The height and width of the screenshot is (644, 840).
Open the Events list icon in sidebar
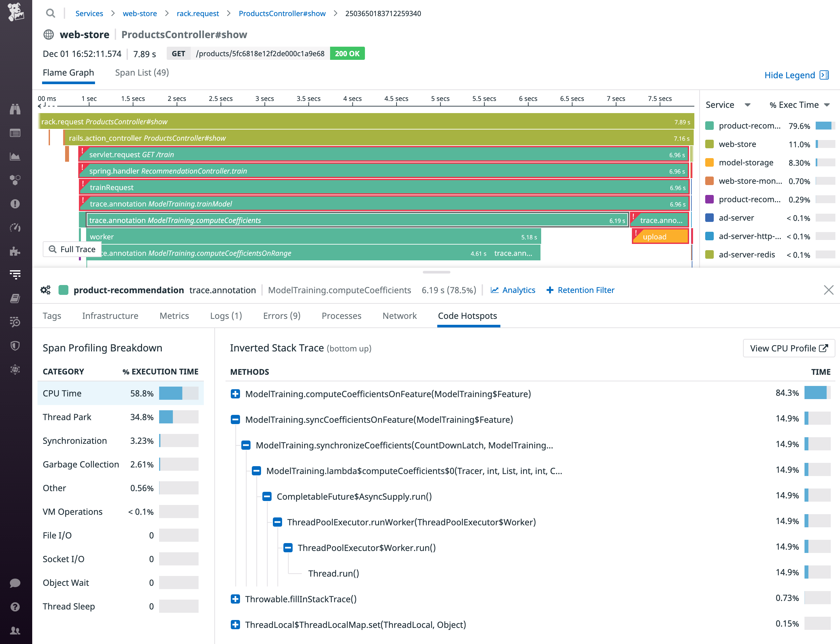click(x=15, y=133)
